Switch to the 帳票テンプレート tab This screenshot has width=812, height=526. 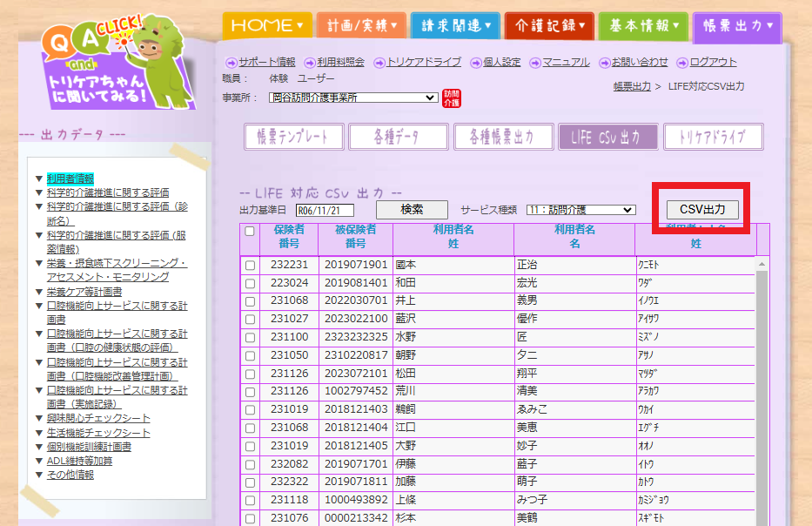tap(292, 137)
